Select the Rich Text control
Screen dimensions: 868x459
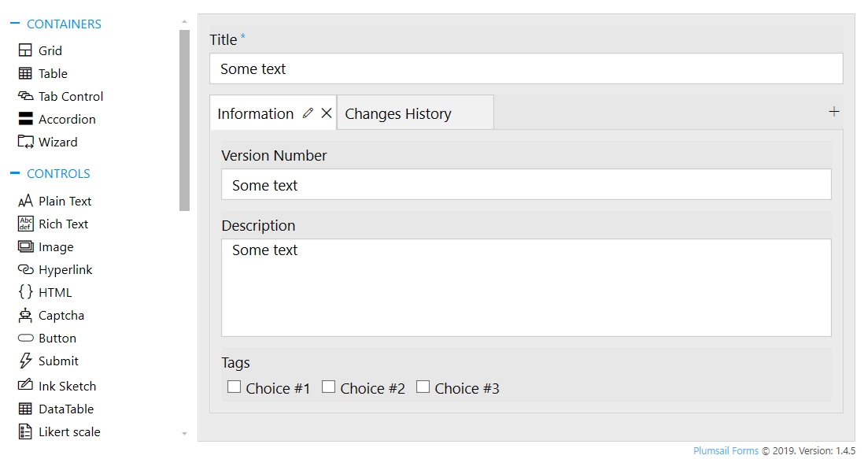pos(63,224)
